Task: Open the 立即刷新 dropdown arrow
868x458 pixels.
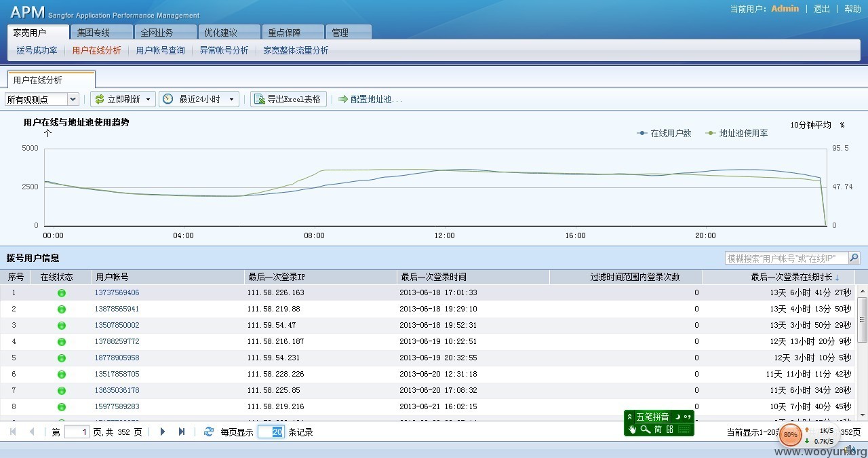Action: click(x=149, y=100)
